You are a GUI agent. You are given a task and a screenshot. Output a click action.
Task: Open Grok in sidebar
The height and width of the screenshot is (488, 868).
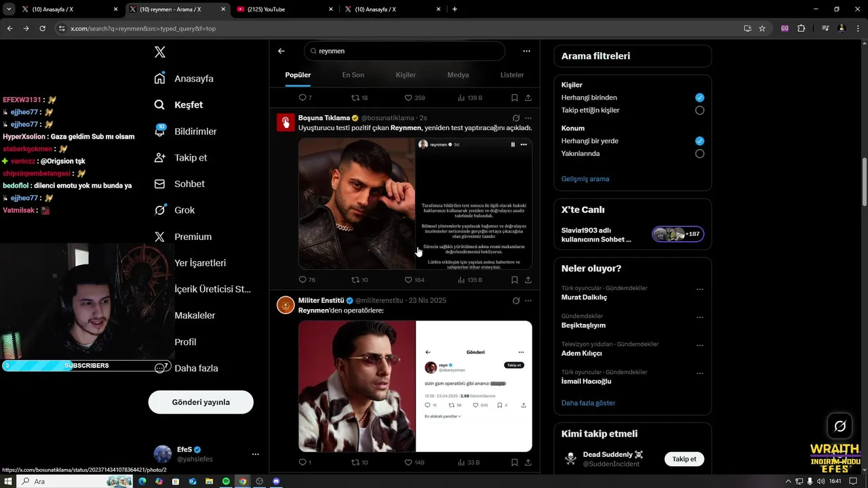(174, 210)
